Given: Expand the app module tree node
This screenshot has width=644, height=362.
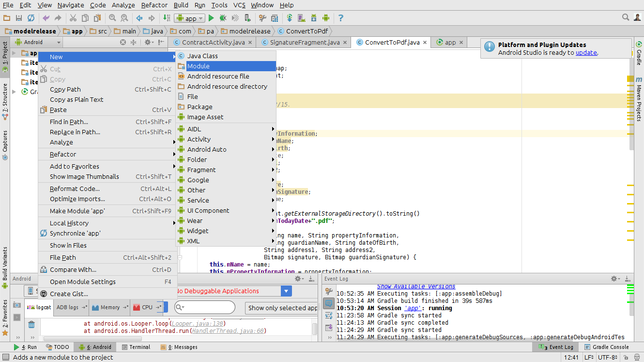Looking at the screenshot, I should pos(14,53).
